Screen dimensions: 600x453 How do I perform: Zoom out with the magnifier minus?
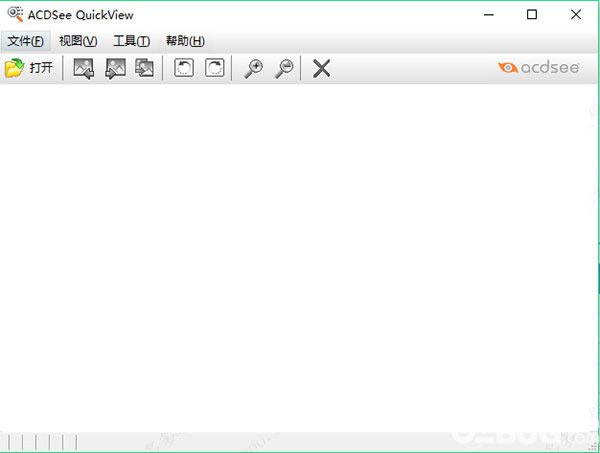click(x=284, y=69)
